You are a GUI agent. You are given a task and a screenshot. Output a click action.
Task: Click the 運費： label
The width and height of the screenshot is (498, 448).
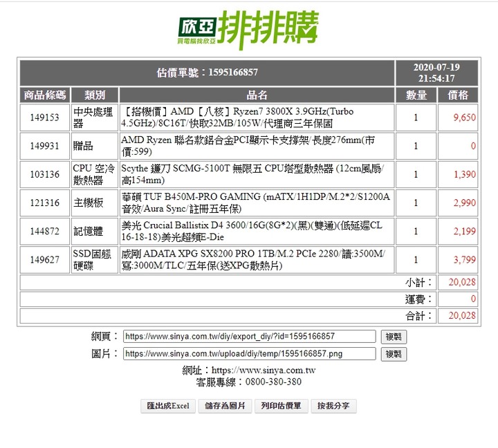[419, 299]
